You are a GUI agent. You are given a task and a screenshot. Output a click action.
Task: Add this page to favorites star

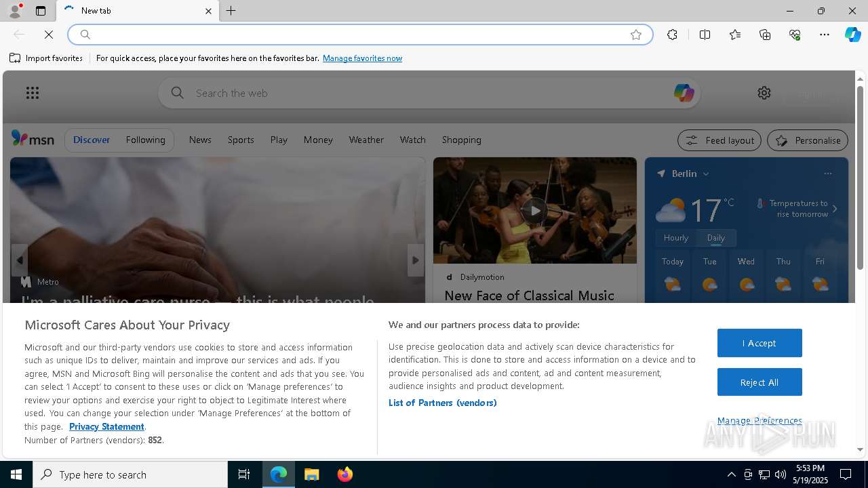636,35
